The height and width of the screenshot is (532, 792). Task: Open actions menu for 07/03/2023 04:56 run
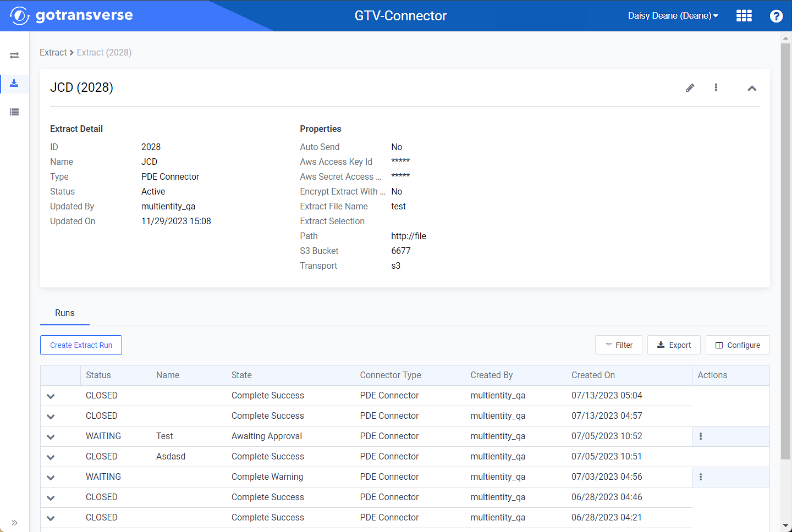700,477
